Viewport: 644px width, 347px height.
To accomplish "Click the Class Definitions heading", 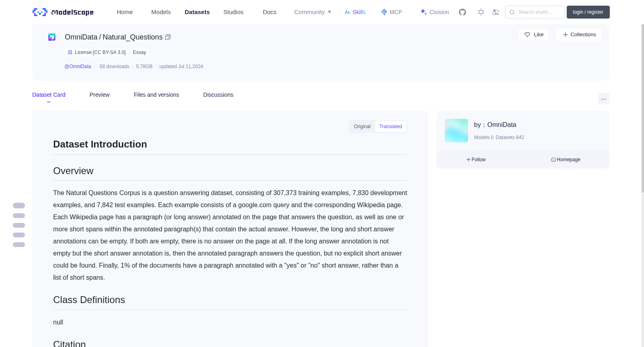I will (x=89, y=300).
